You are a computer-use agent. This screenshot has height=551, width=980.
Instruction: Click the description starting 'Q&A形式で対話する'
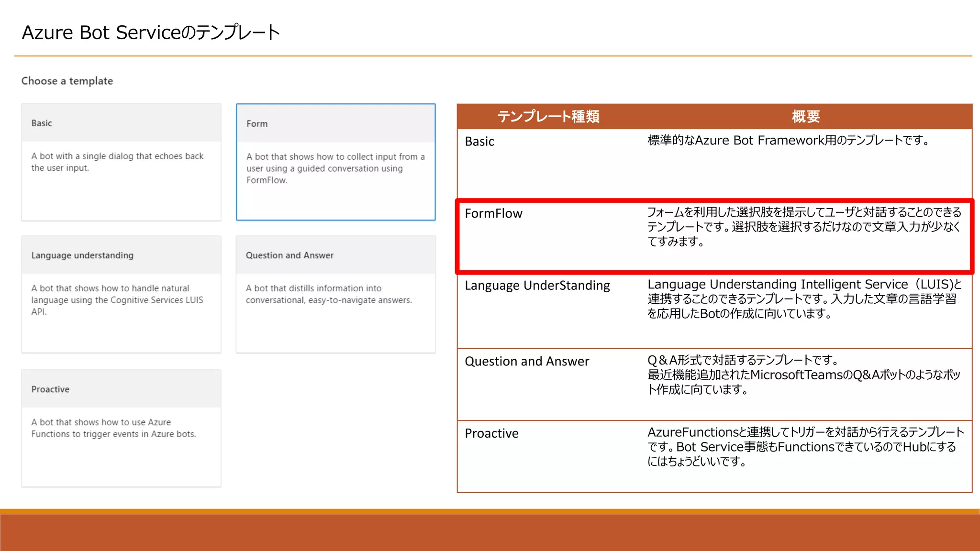pyautogui.click(x=804, y=375)
